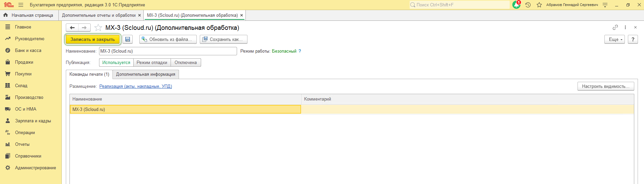
Task: Select Отключена publication option
Action: click(x=186, y=62)
